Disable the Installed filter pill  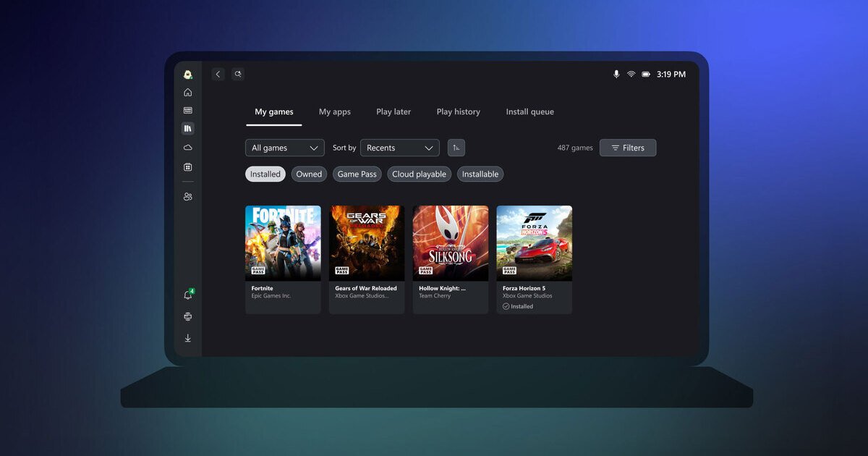click(265, 174)
